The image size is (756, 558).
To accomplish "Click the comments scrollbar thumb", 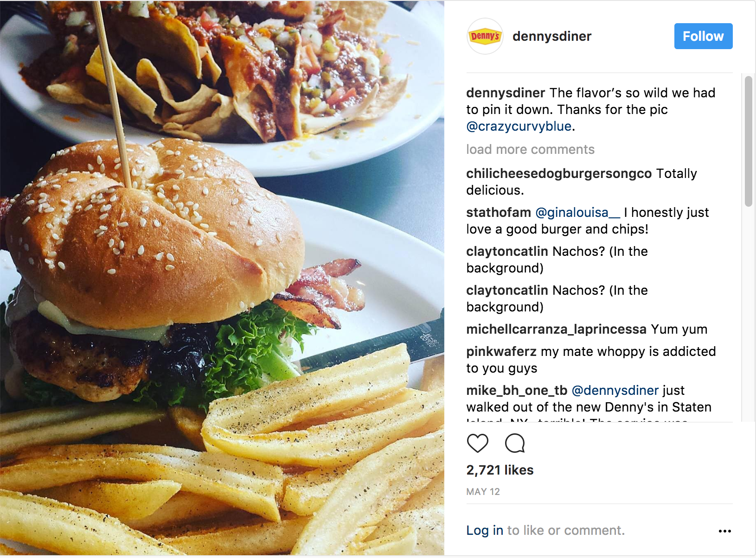I will 748,141.
